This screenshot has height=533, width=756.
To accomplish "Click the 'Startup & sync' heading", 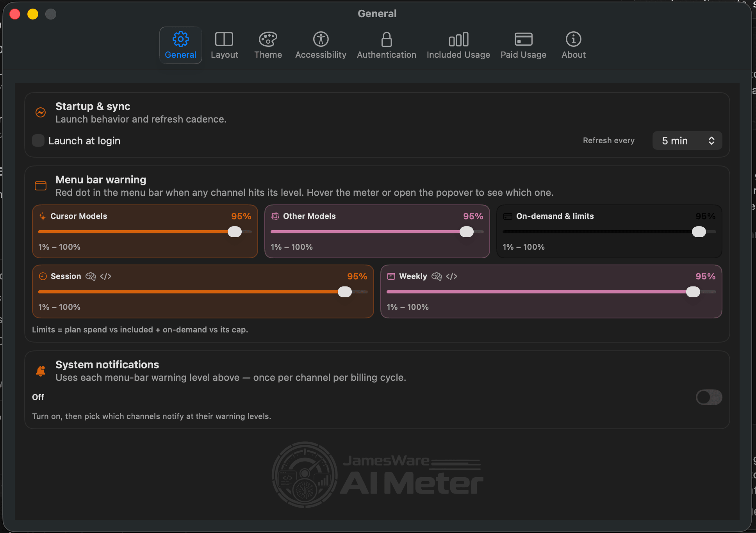I will point(93,106).
